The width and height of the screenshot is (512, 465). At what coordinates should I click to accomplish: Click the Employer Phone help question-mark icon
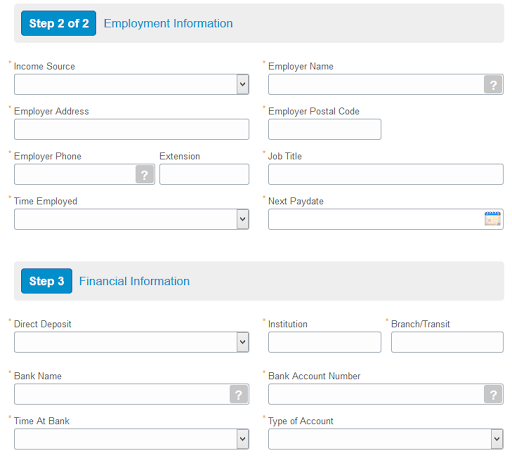(x=144, y=174)
